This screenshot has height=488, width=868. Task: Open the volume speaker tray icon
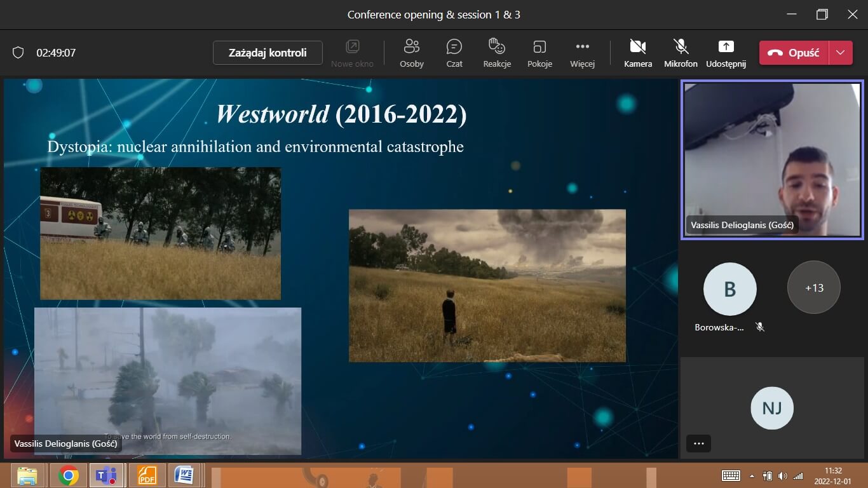pyautogui.click(x=783, y=476)
